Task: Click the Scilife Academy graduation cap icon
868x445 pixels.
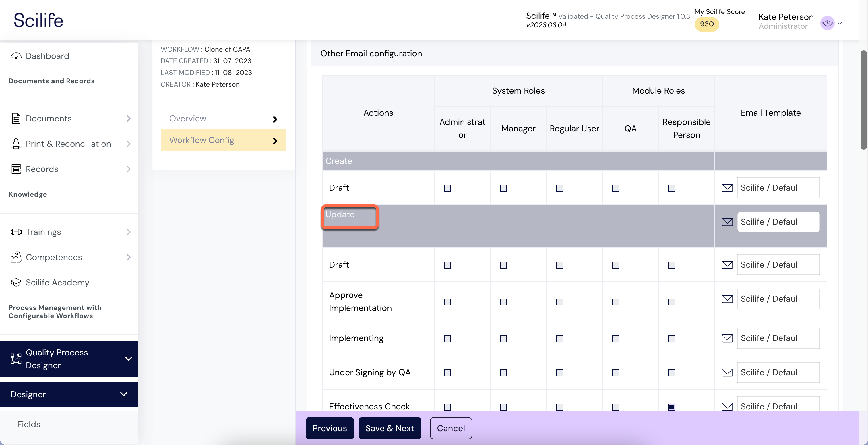Action: (x=16, y=283)
